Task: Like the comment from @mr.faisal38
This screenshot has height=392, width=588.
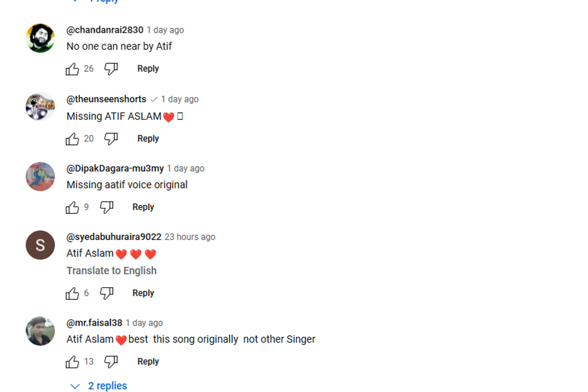Action: click(x=73, y=362)
